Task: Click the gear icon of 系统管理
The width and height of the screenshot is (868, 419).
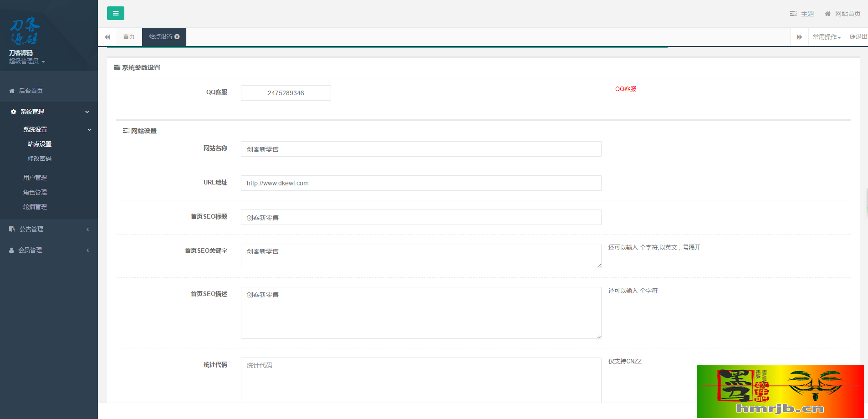Action: (13, 112)
